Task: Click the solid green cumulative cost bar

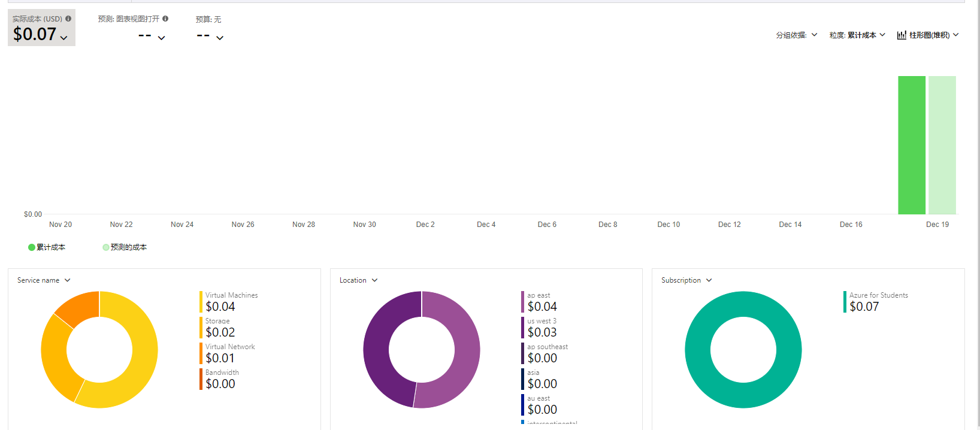Action: click(911, 145)
